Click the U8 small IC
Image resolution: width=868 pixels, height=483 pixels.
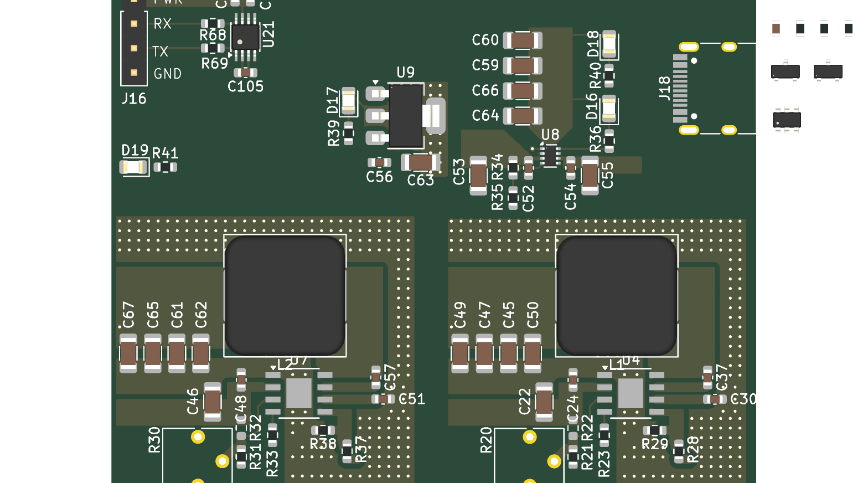click(550, 156)
